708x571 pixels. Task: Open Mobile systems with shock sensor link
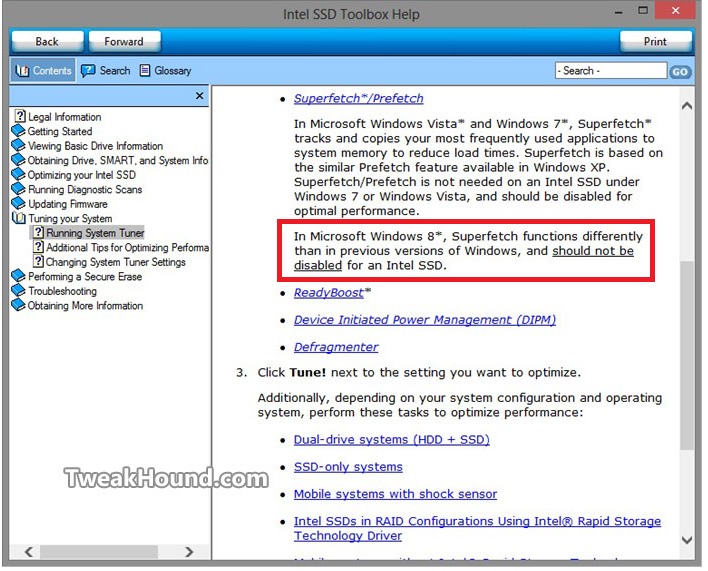click(395, 494)
